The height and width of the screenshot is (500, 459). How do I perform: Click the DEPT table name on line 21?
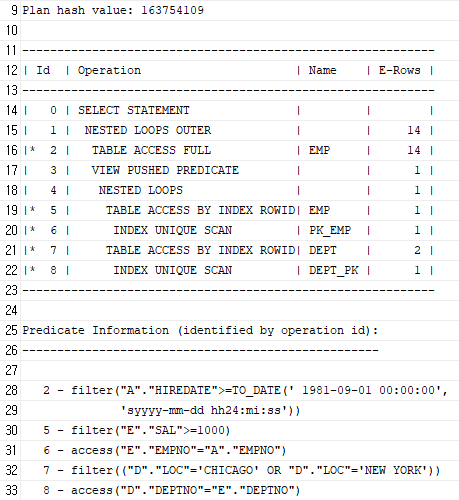[323, 250]
